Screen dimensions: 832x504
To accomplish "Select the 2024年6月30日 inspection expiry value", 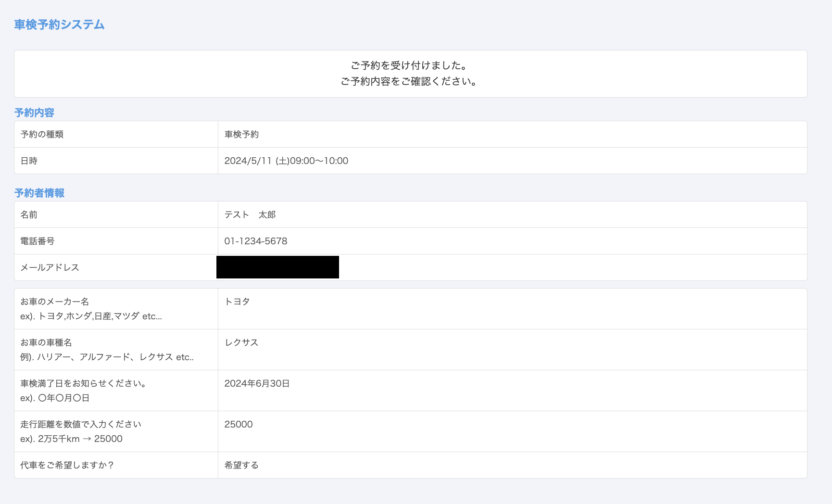I will [257, 383].
